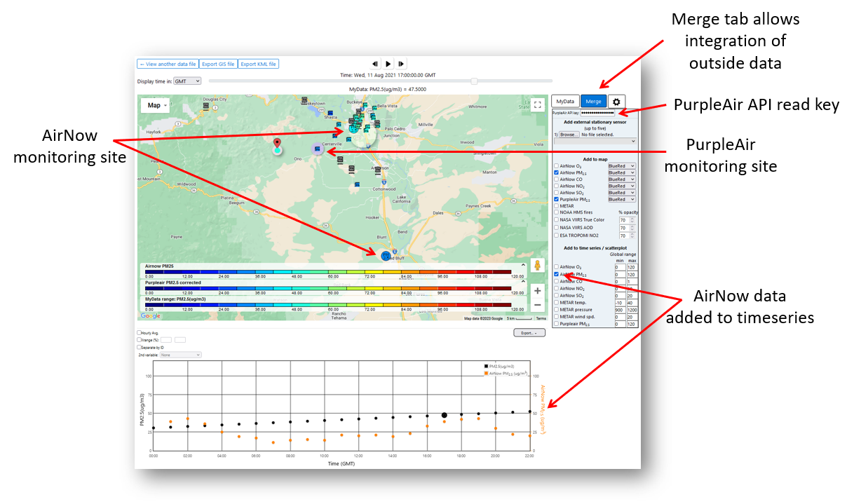Click the time slider handle
Screen dimensions: 854x504
click(x=475, y=81)
